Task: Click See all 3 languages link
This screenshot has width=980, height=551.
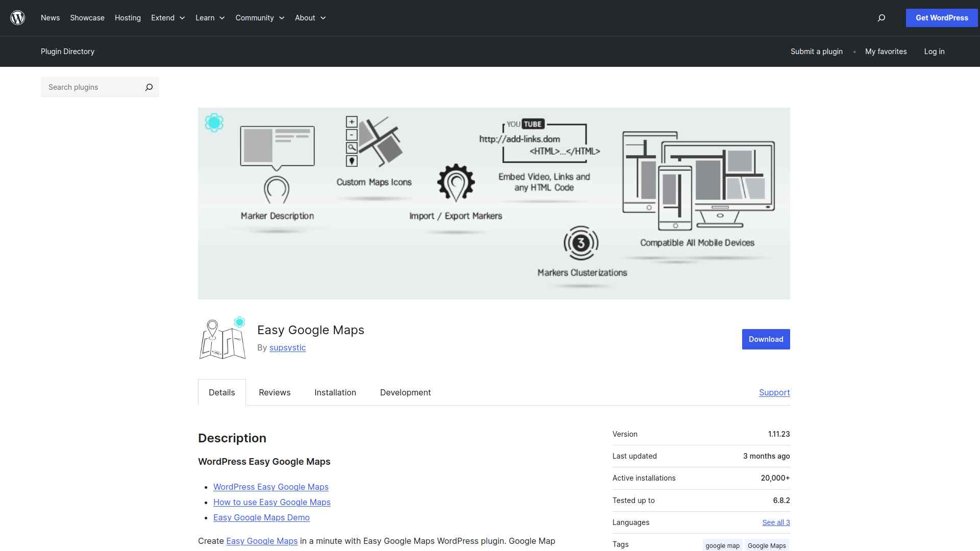Action: [x=776, y=522]
